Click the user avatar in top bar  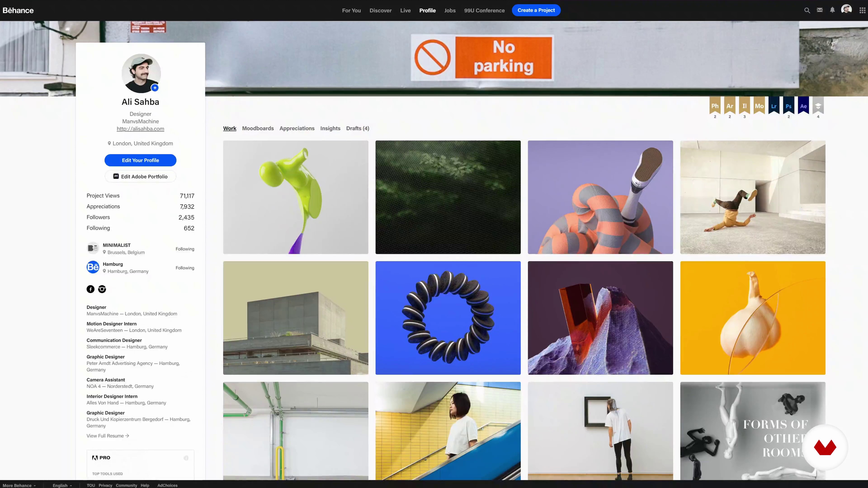[x=847, y=9]
